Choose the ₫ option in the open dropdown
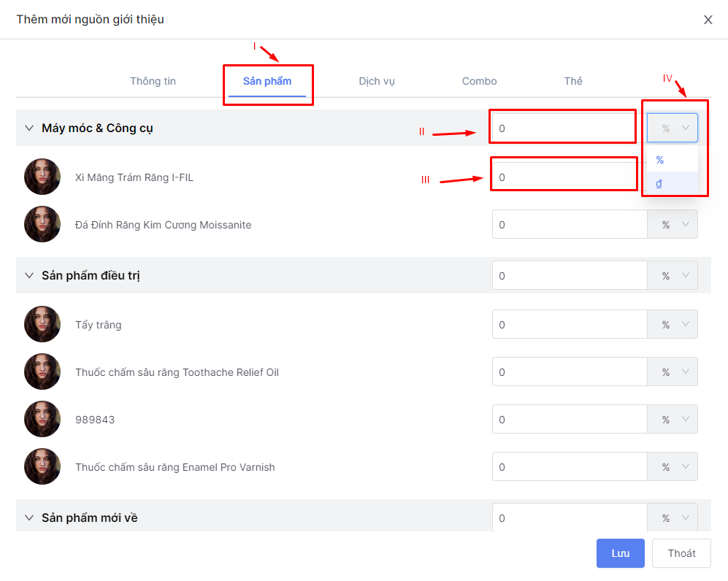Image resolution: width=728 pixels, height=581 pixels. click(x=659, y=183)
